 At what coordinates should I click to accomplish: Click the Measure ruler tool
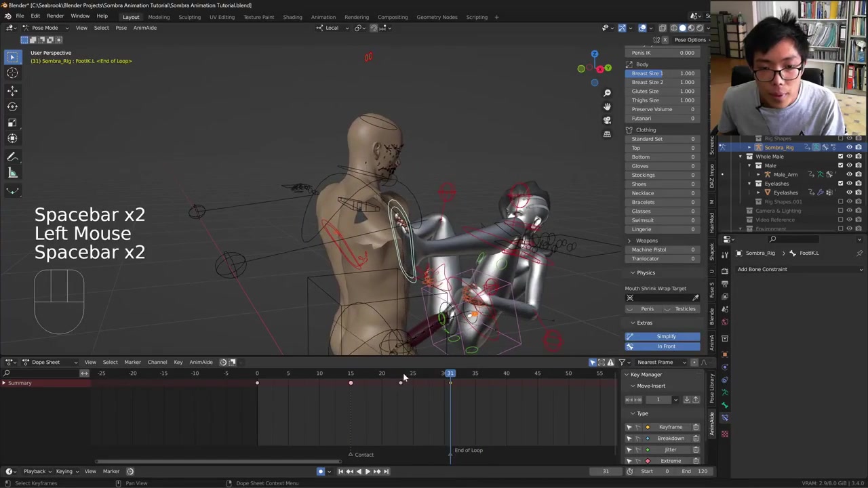point(12,173)
